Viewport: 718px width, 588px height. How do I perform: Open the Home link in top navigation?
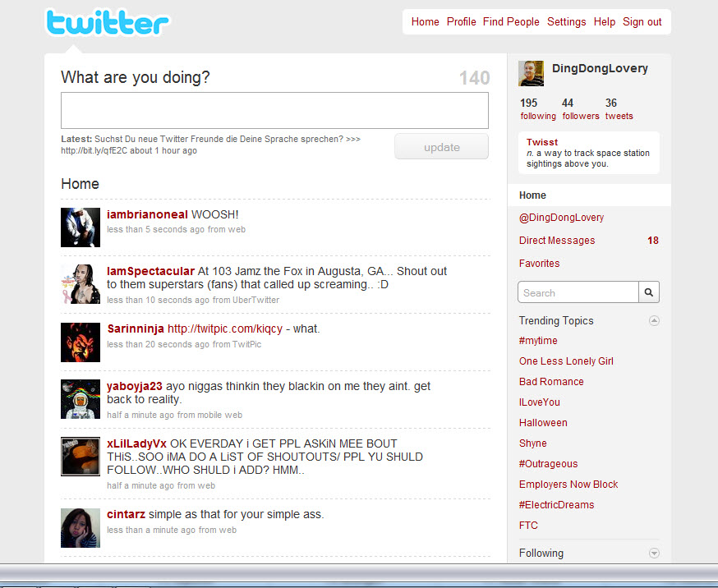point(425,21)
